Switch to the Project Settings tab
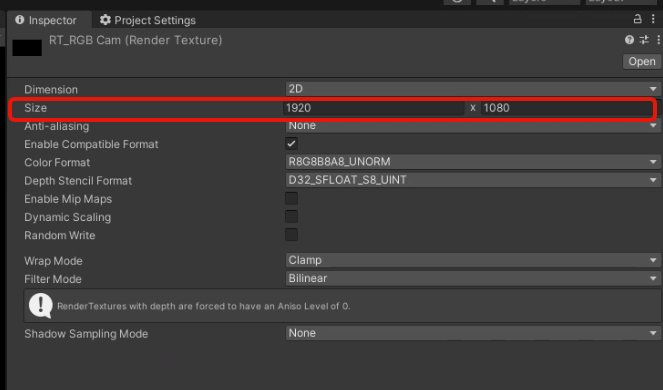Viewport: 663px width, 390px height. [148, 20]
